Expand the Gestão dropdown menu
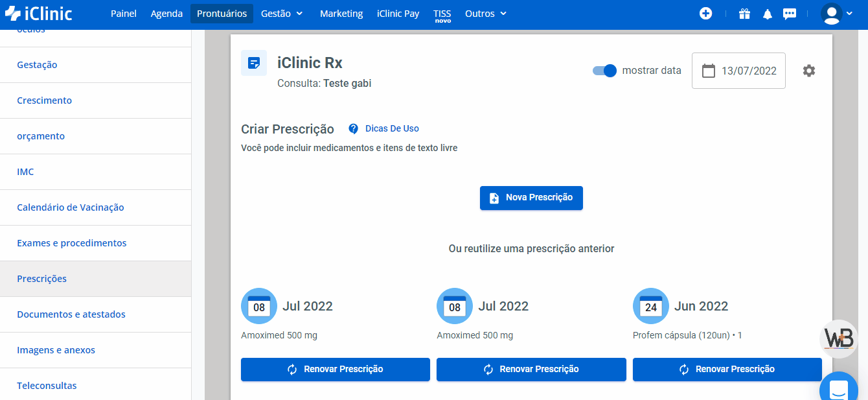Viewport: 868px width, 400px height. (282, 14)
